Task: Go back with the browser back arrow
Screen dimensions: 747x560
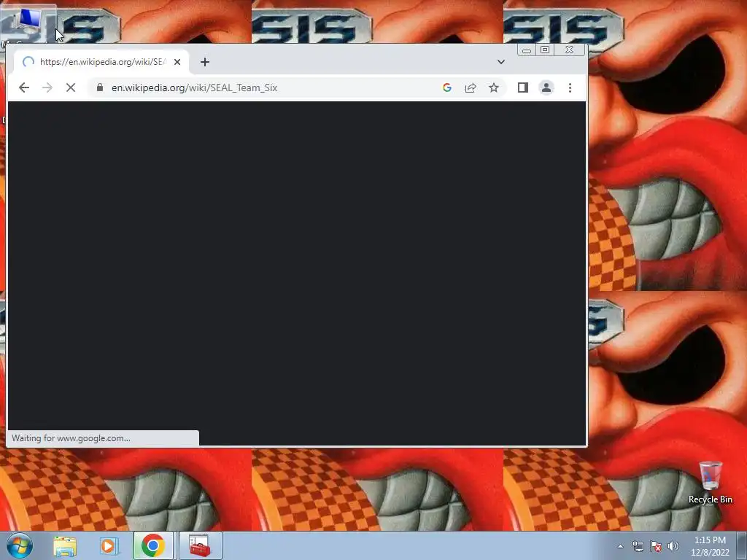Action: pyautogui.click(x=24, y=87)
